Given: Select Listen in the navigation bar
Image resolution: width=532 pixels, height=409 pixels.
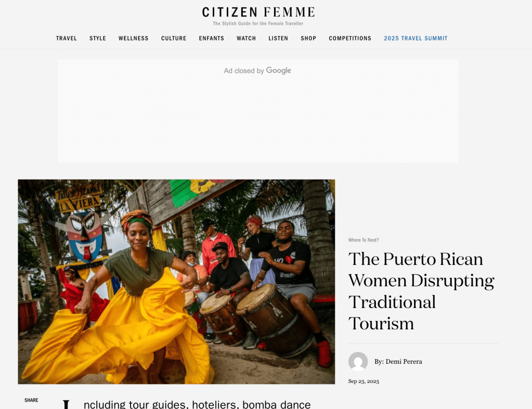Looking at the screenshot, I should (278, 39).
